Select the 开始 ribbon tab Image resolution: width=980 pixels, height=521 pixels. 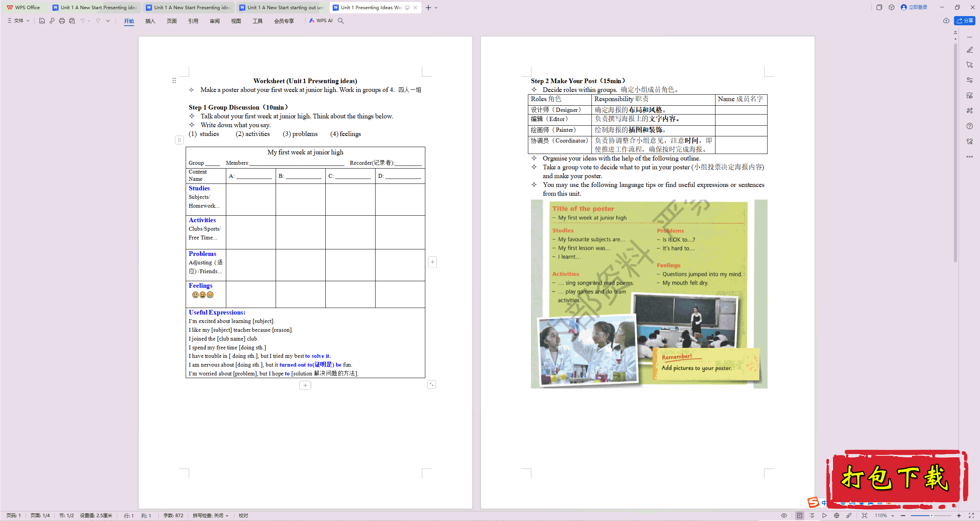(128, 21)
